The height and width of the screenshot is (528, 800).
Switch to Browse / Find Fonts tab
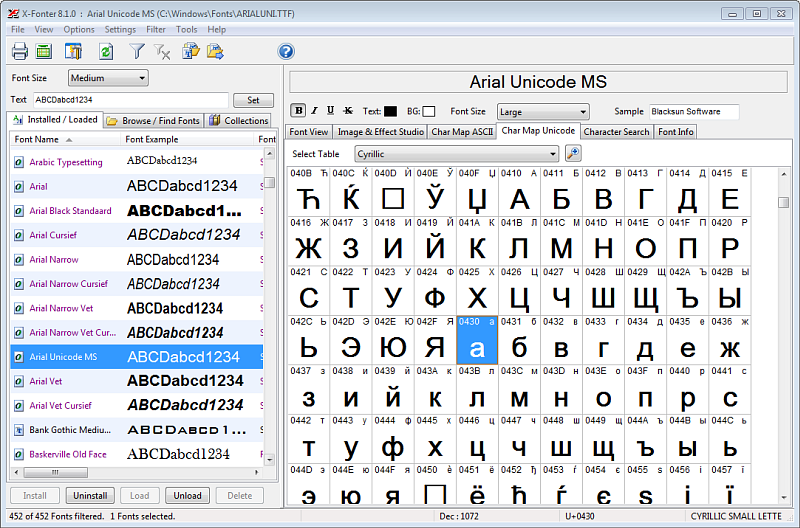pyautogui.click(x=154, y=121)
